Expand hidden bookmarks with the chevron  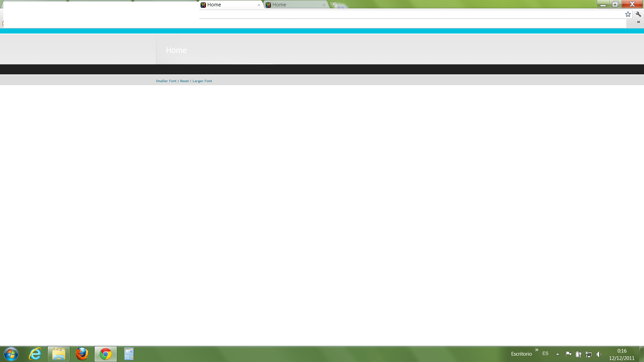(638, 22)
